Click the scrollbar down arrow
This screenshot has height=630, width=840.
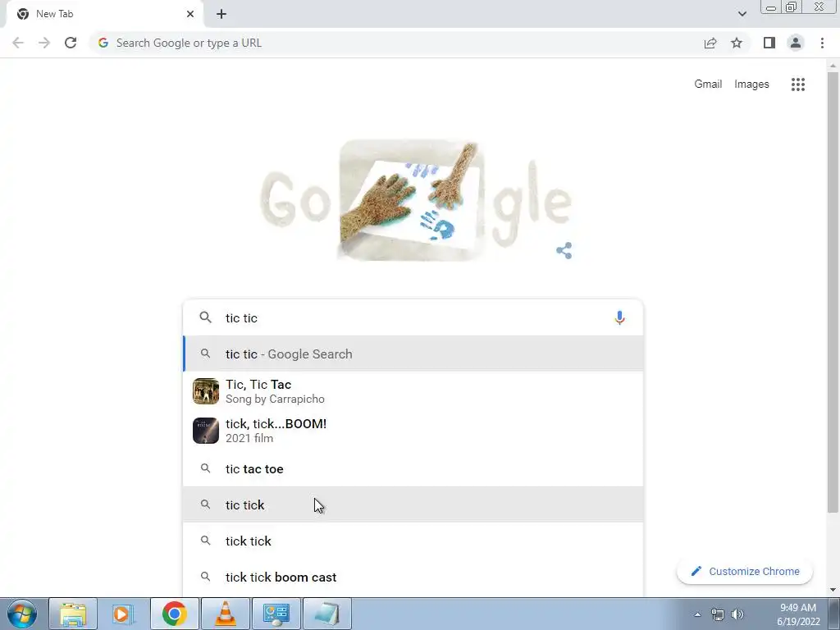833,589
